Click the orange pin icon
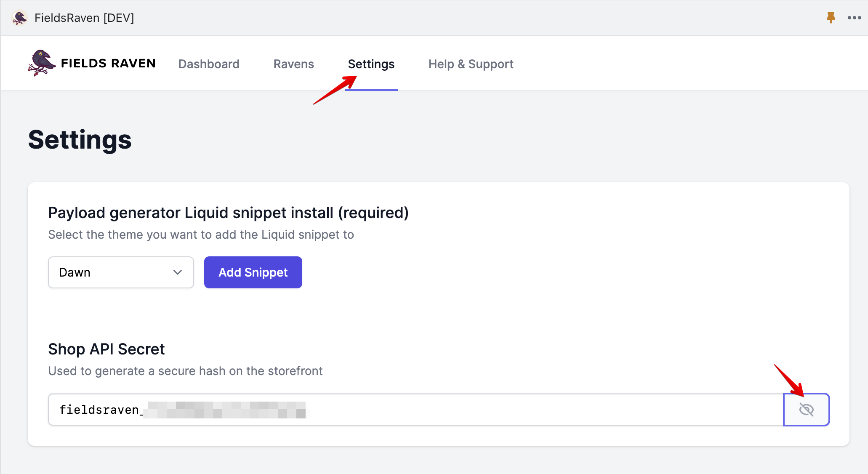Viewport: 868px width, 474px height. coord(831,18)
